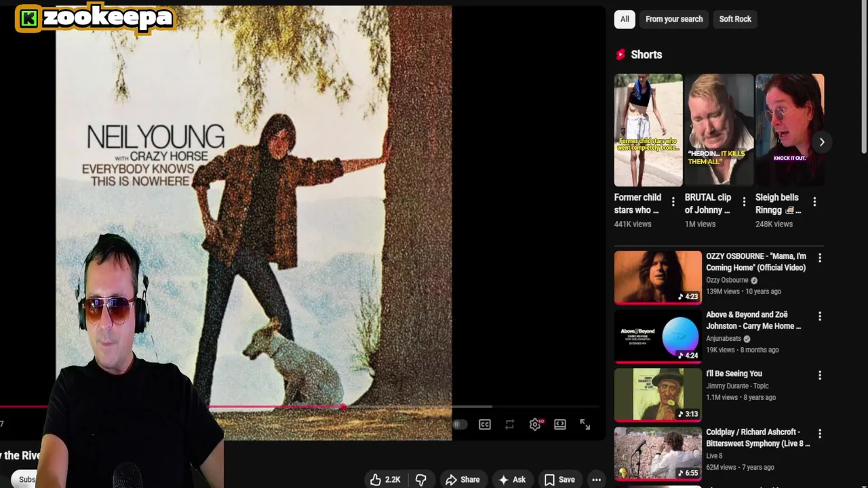This screenshot has height=488, width=868.
Task: Turn on closed captions (CC)
Action: point(485,424)
